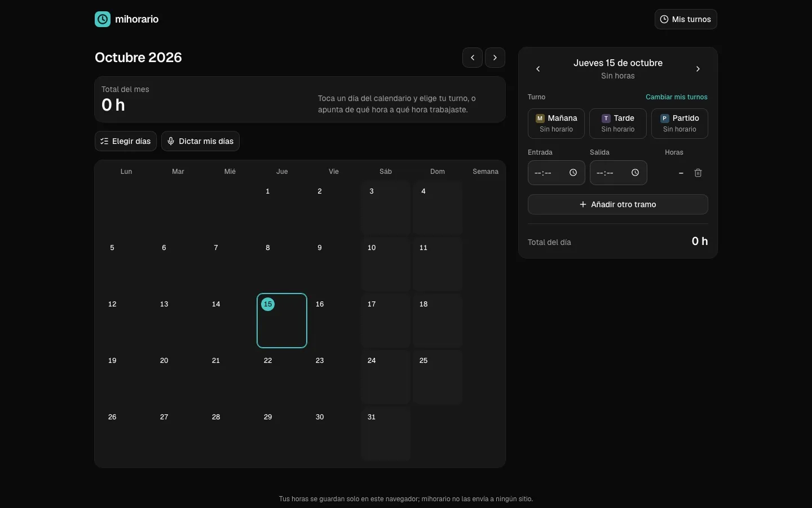Viewport: 812px width, 508px height.
Task: Select day 4 in the calendar
Action: (438, 208)
